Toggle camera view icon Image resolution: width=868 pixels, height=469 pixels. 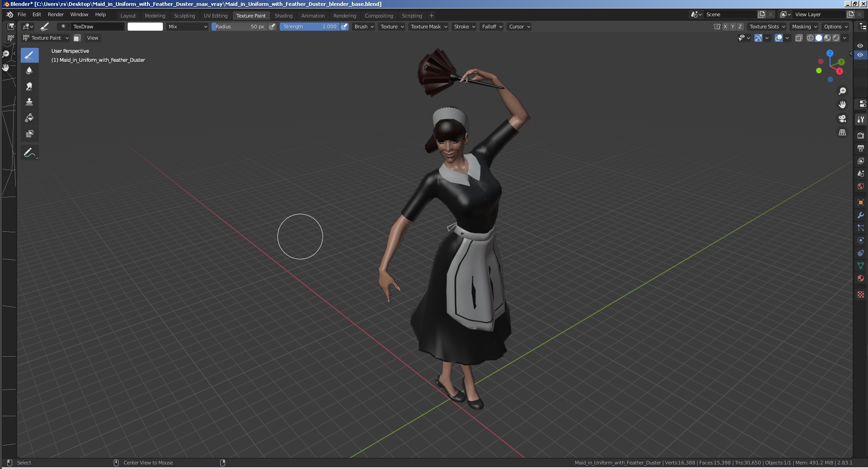[x=842, y=119]
